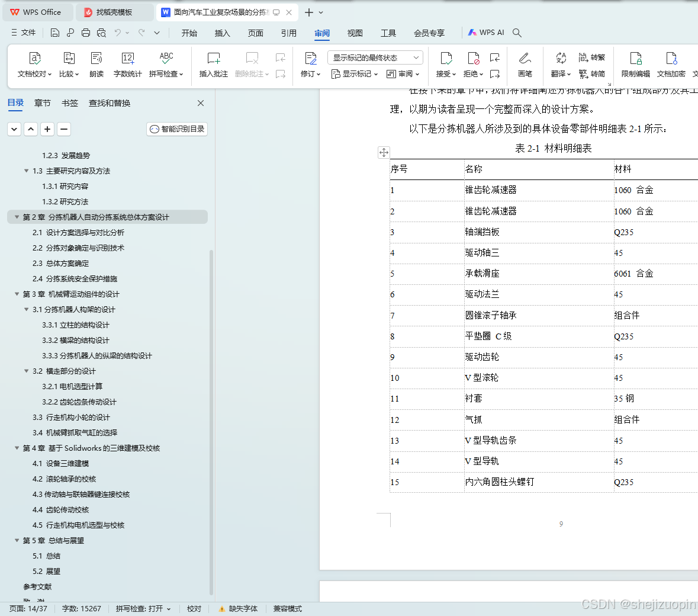Reject the tracked change (拒绝)
The width and height of the screenshot is (698, 616).
coord(473,65)
